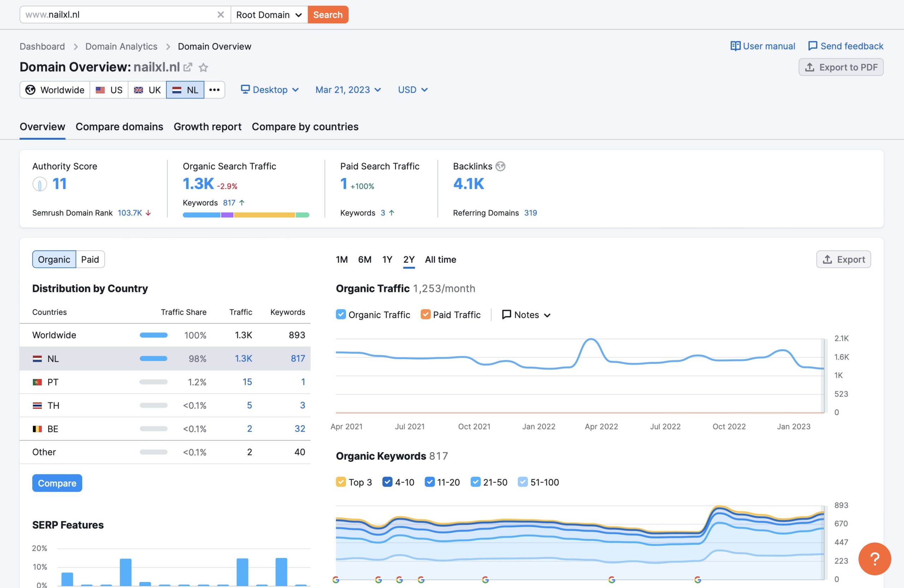This screenshot has width=904, height=588.
Task: Click the Portugal flag in PT row
Action: [37, 382]
